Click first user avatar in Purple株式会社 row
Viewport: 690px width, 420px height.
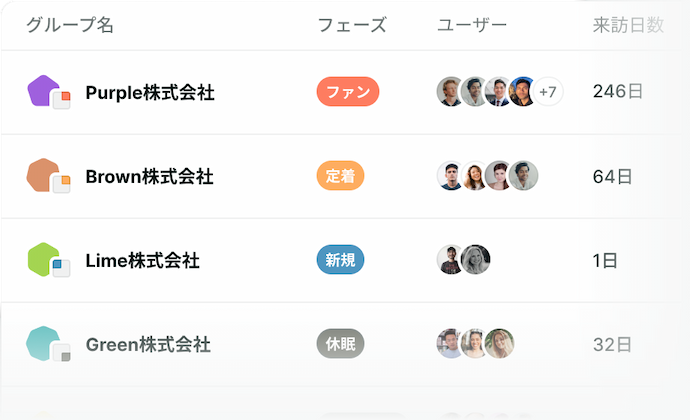click(x=451, y=92)
